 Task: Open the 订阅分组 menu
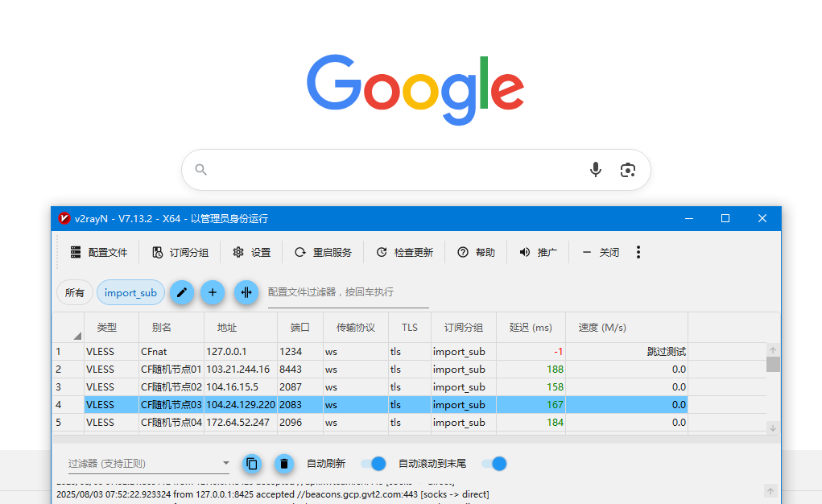click(180, 252)
